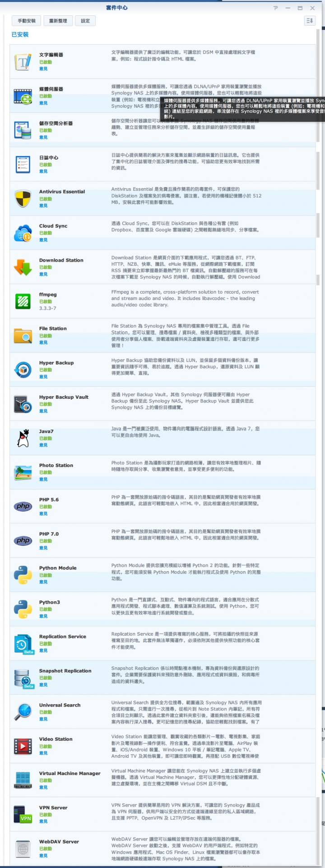This screenshot has height=868, width=325.
Task: Open the 設定 settings button
Action: 85,21
